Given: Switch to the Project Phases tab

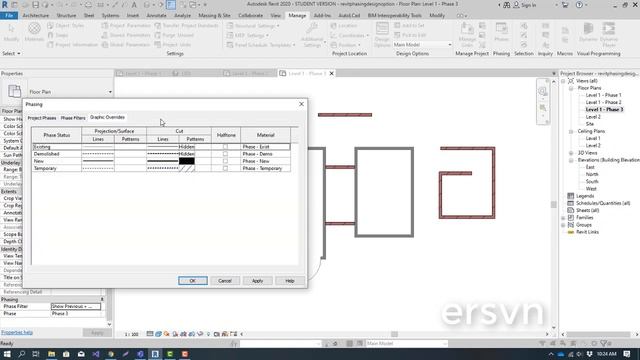Looking at the screenshot, I should tap(42, 118).
